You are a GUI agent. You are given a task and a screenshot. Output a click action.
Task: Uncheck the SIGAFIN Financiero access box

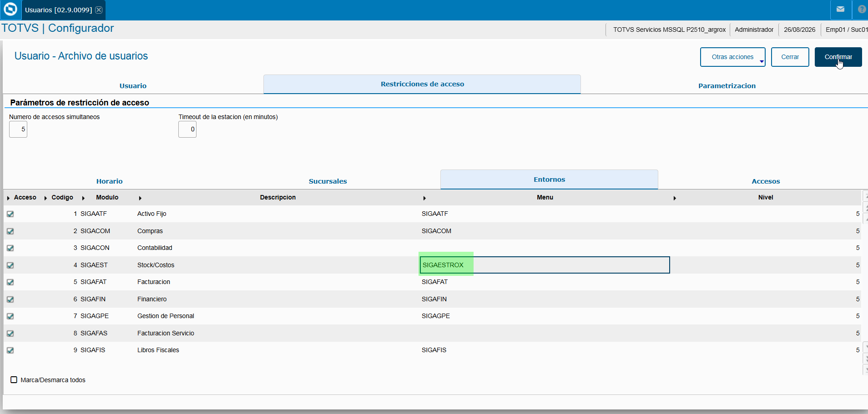[10, 299]
